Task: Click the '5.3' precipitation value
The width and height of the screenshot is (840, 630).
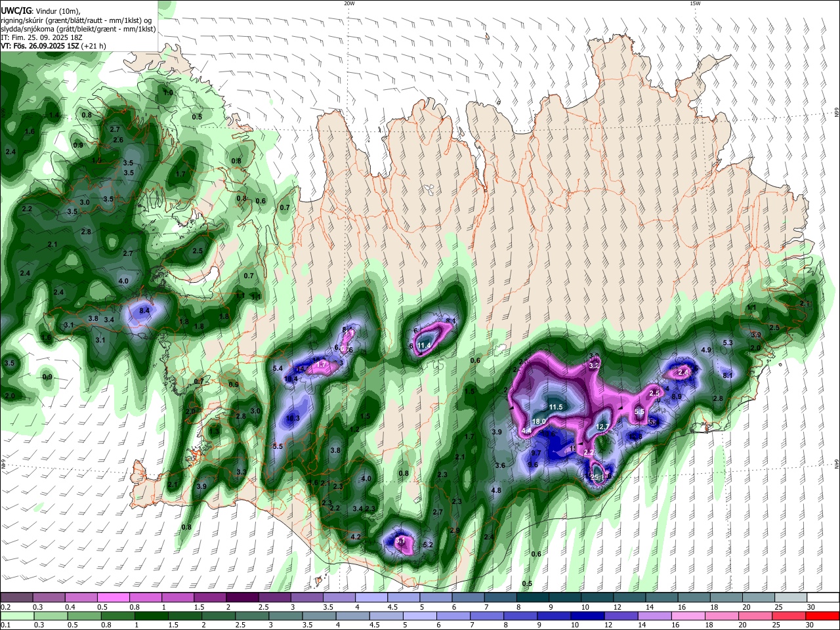Action: click(x=728, y=343)
